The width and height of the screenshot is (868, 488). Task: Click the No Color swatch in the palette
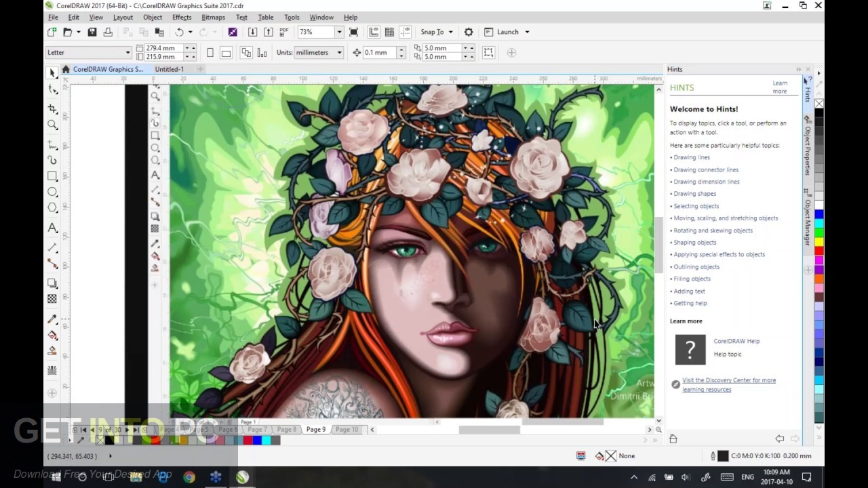click(819, 104)
